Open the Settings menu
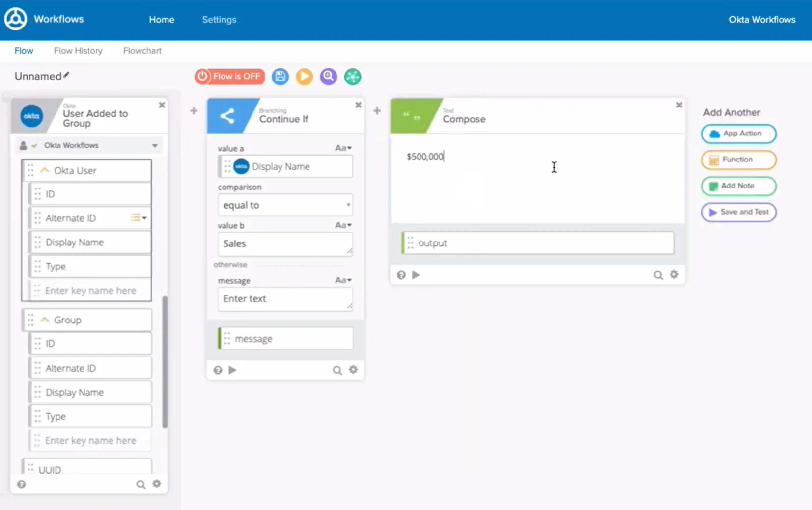This screenshot has height=510, width=812. 219,20
